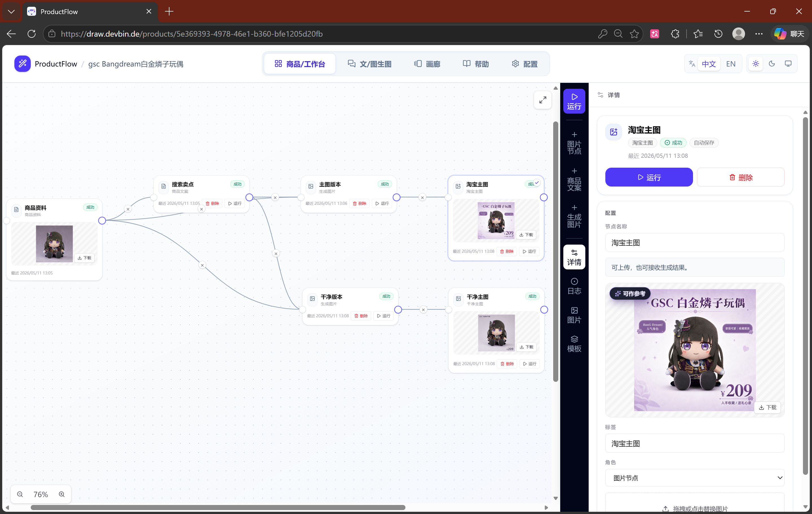Open the 详情 sidebar panel

point(574,257)
